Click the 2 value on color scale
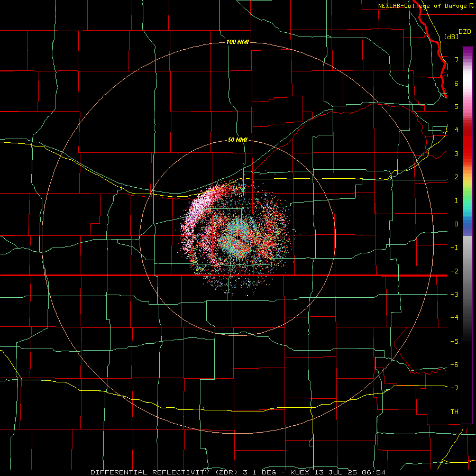Viewport: 476px width, 476px height. [456, 177]
